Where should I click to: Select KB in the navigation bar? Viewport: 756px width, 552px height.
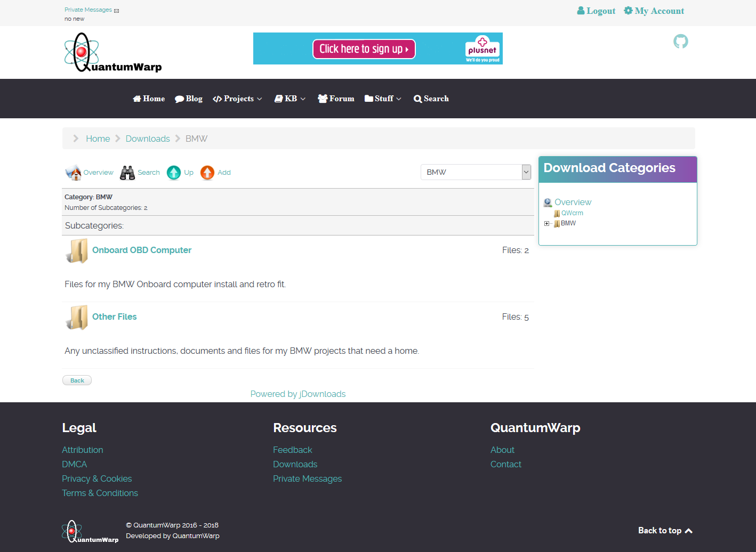pos(289,99)
